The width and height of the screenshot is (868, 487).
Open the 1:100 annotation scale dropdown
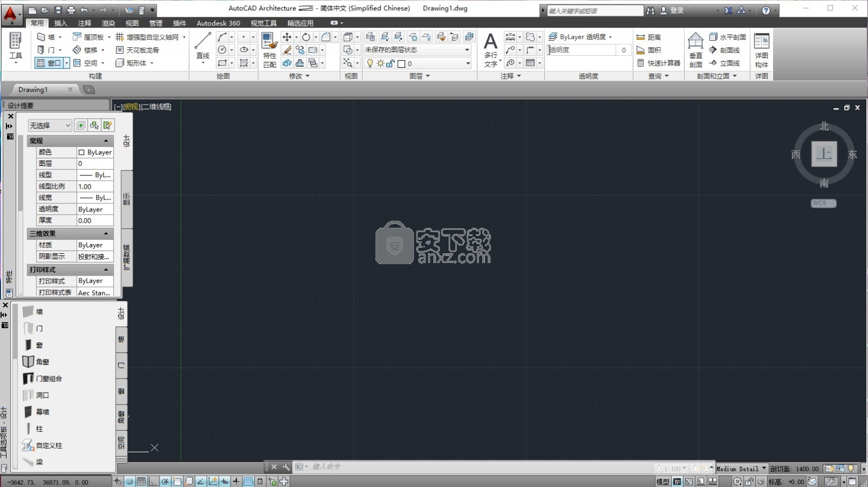[x=671, y=469]
